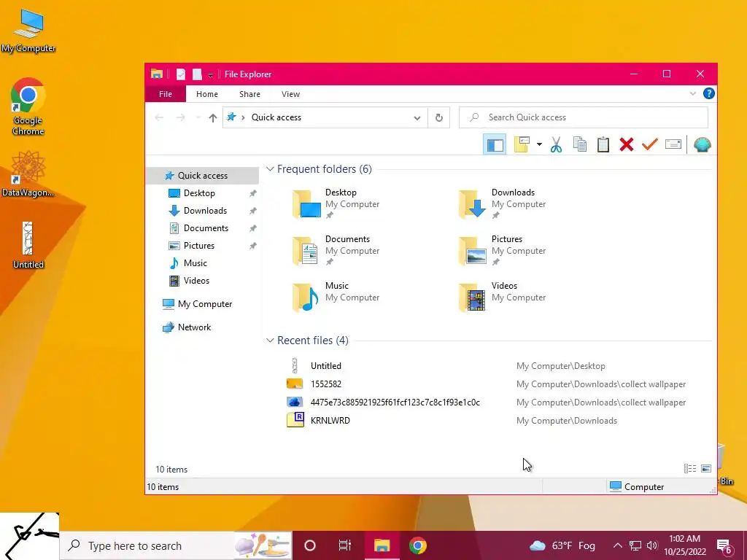Collapse the Recent files section

[270, 341]
